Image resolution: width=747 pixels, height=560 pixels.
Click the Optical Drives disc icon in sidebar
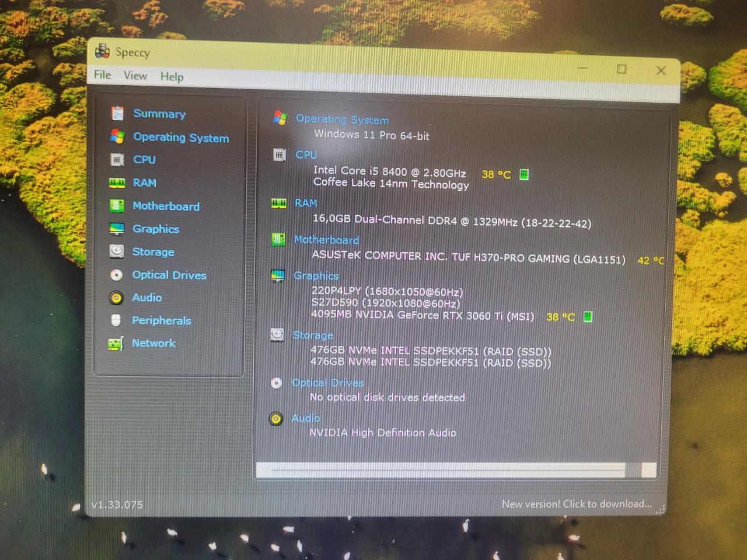coord(117,275)
